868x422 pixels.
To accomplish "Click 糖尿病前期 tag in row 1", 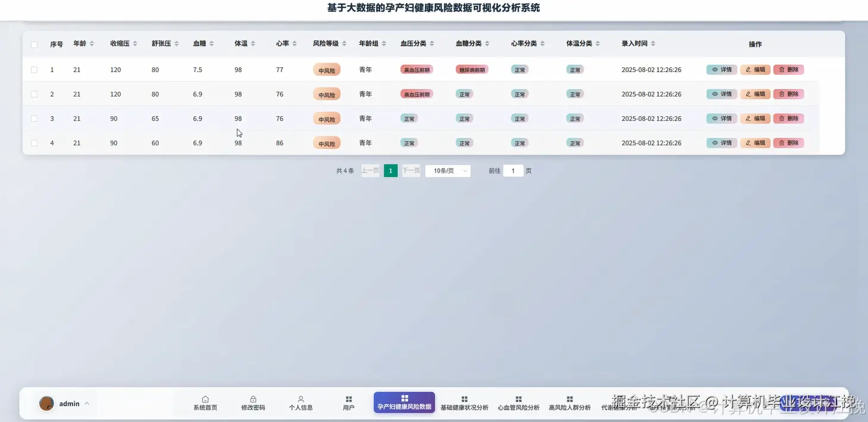I will (472, 70).
